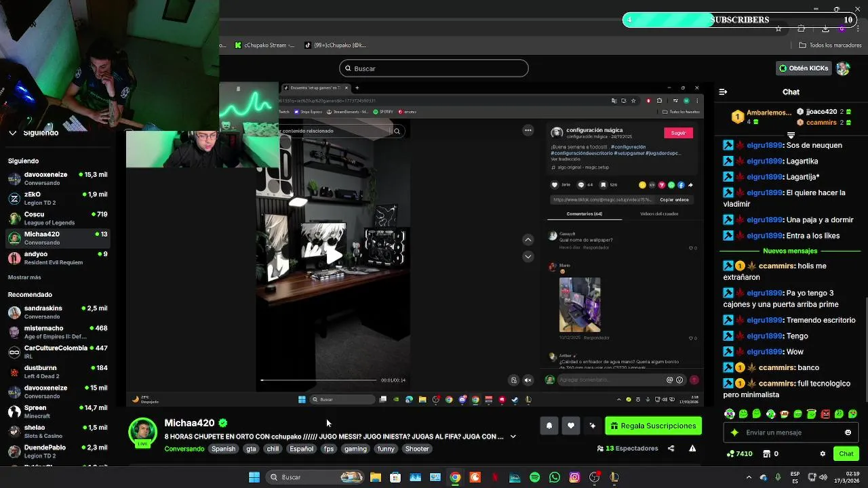Screen dimensions: 868x488
Task: Open Instagram from the taskbar
Action: [x=574, y=477]
